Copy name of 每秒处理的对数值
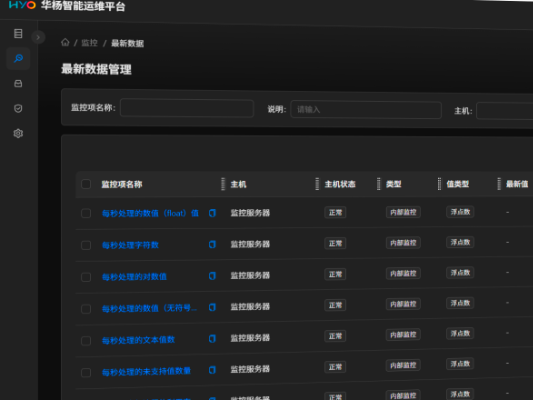 pos(212,276)
